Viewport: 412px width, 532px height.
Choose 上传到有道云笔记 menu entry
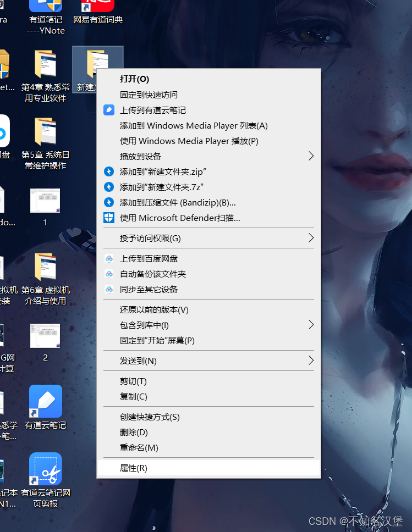pyautogui.click(x=208, y=110)
